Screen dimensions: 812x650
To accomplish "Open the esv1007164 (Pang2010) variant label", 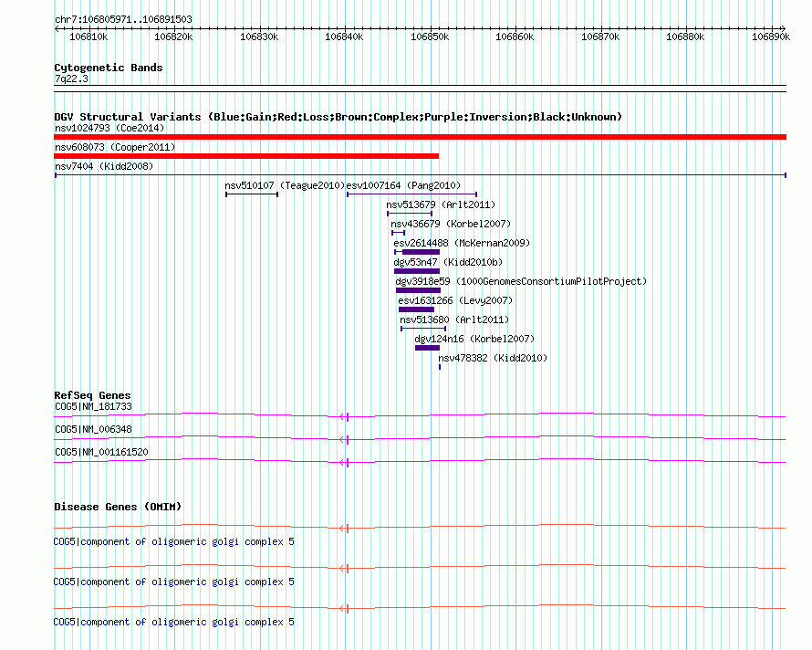I will 403,185.
